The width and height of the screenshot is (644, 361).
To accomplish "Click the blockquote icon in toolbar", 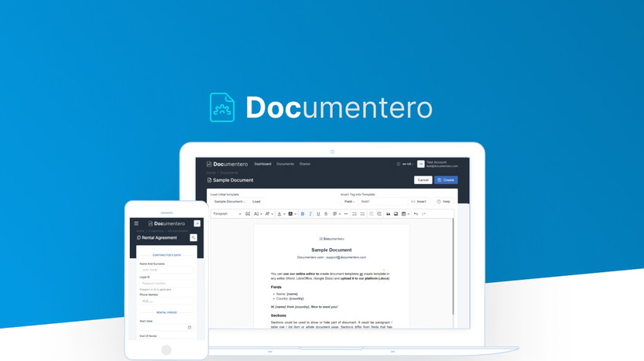I will coord(388,214).
